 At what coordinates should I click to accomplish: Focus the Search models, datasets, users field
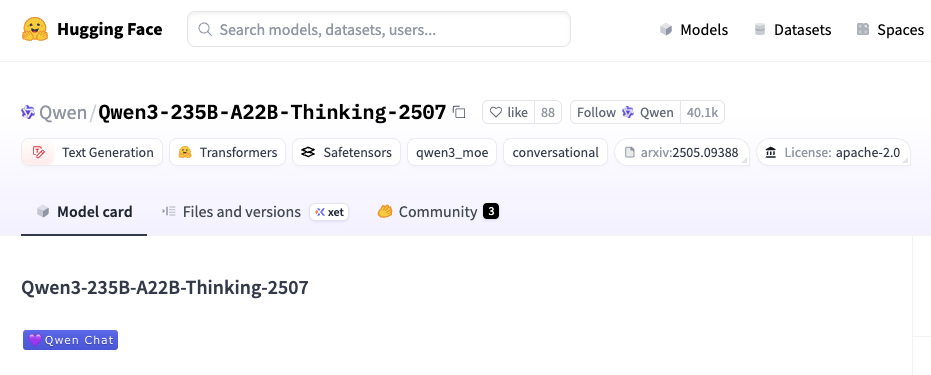click(379, 29)
